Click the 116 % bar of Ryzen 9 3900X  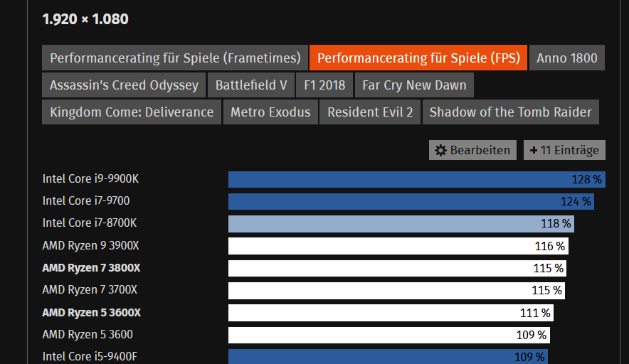[398, 246]
